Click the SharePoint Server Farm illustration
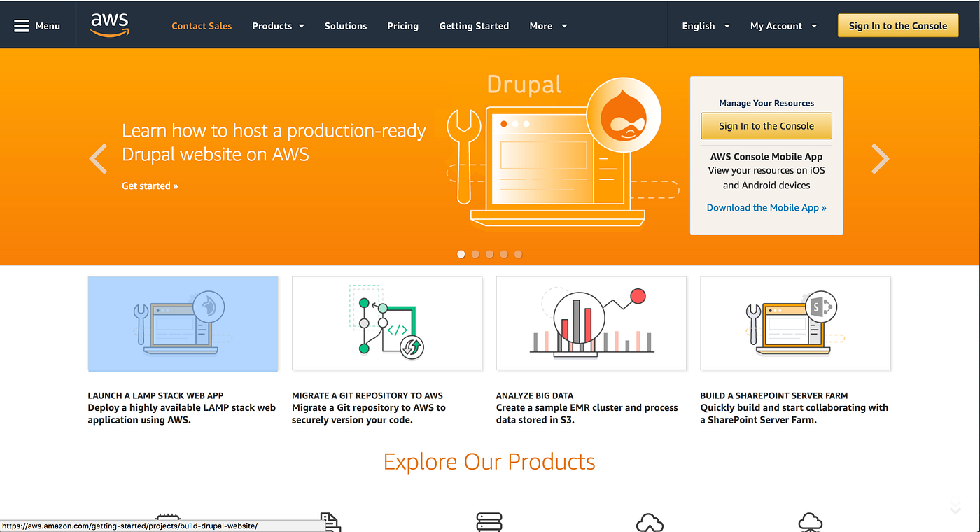 point(795,323)
